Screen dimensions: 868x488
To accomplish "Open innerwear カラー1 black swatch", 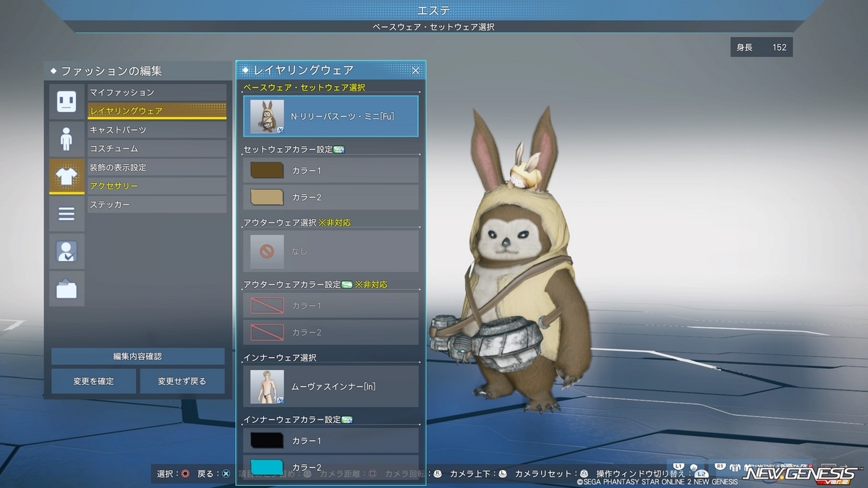I will pos(267,440).
